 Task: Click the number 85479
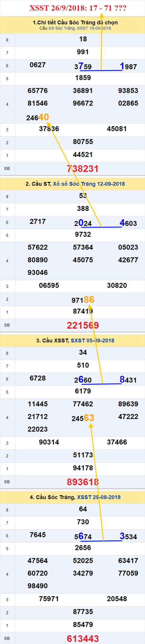[x=83, y=625]
